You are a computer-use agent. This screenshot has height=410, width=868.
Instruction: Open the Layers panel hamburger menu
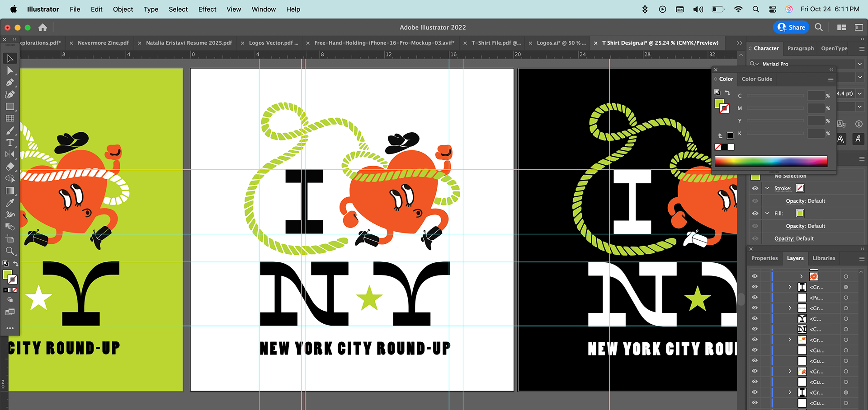(862, 259)
